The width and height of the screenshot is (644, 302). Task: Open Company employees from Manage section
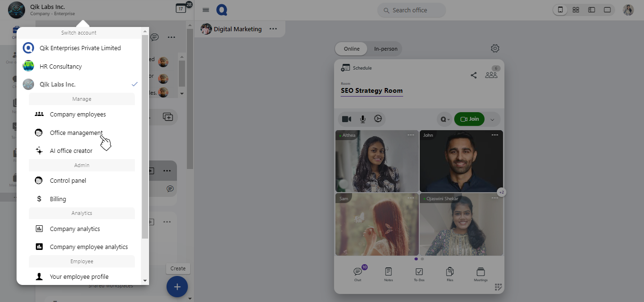(x=78, y=115)
